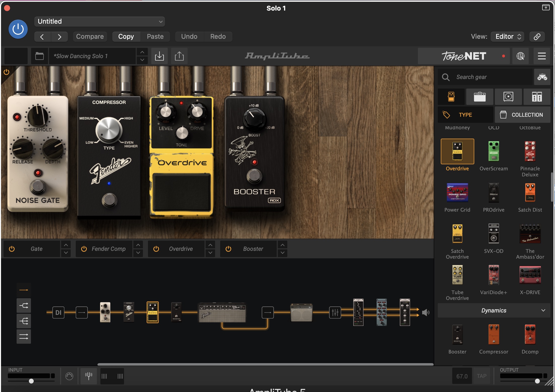Screen dimensions: 555x392
Task: Click the Redo button
Action: click(218, 36)
